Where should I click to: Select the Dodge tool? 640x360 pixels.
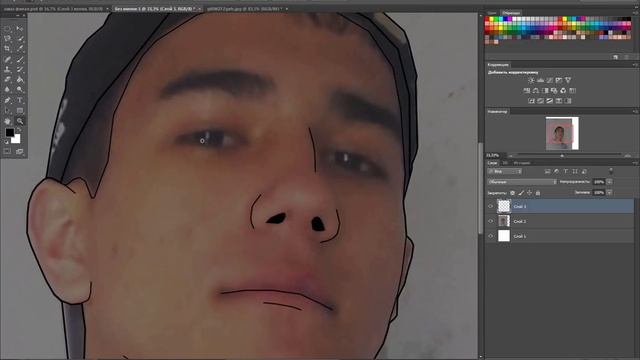(x=20, y=89)
